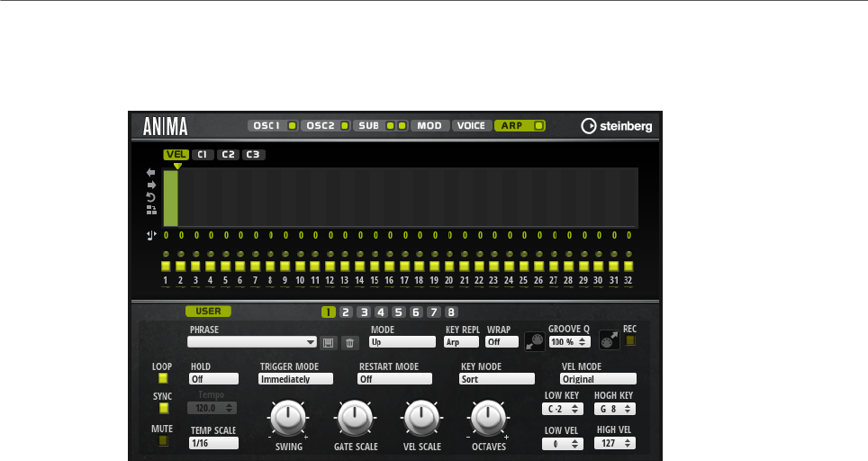Click the transpose note icon left of values
The image size is (868, 461).
coord(151,235)
